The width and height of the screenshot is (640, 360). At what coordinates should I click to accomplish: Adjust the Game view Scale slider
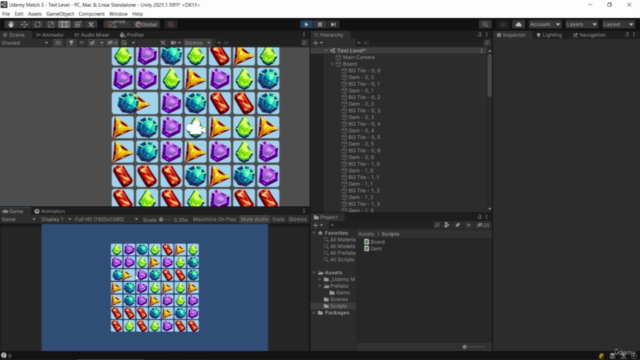[x=165, y=220]
